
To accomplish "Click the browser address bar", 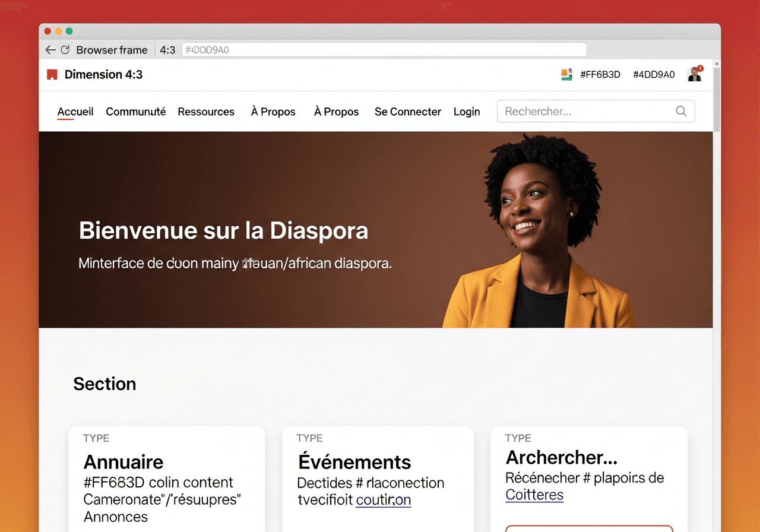I will pos(383,50).
